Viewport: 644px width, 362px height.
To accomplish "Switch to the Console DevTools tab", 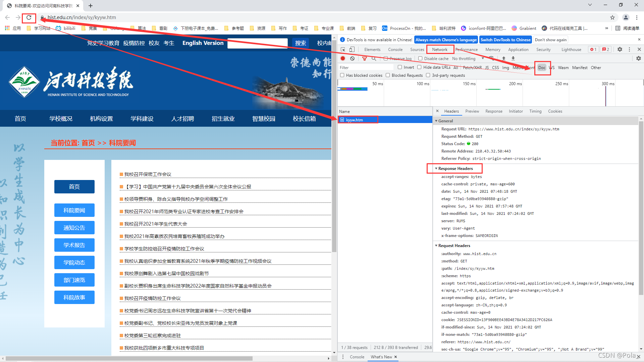I will (395, 49).
